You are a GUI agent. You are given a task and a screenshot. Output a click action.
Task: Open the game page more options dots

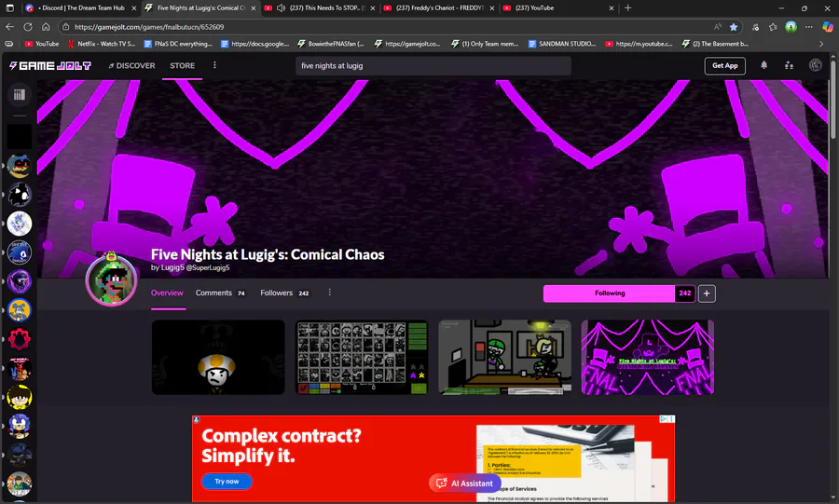(330, 293)
